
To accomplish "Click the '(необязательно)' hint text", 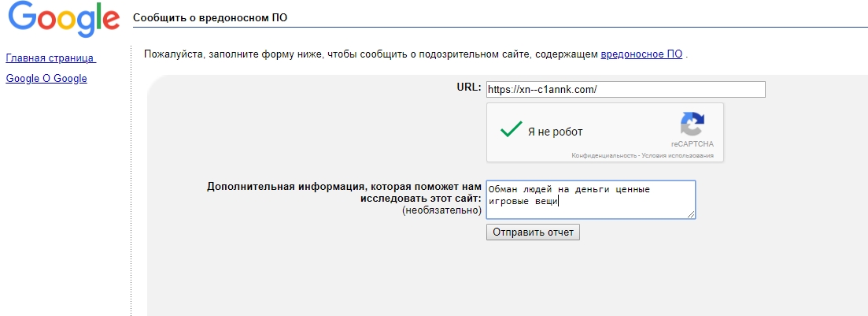I will coord(441,210).
